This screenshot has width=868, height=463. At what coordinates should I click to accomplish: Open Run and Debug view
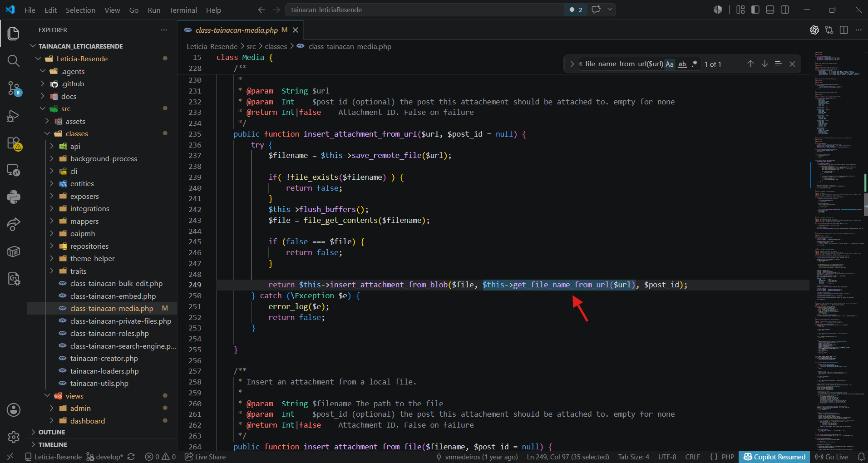coord(14,116)
